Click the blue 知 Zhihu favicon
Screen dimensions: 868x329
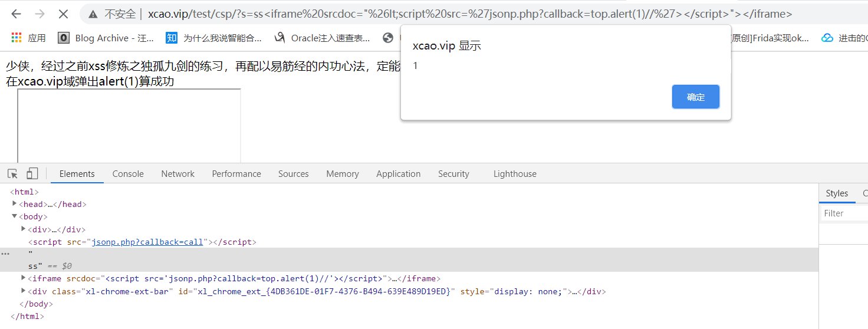172,38
